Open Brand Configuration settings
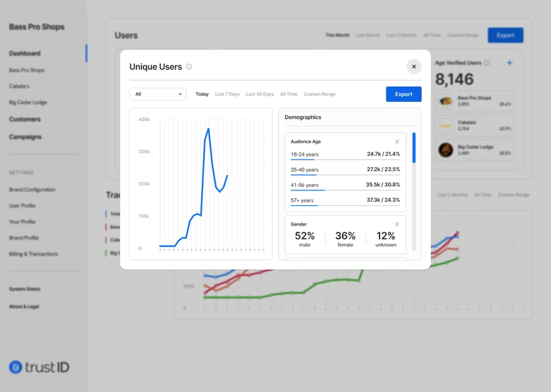This screenshot has width=551, height=392. point(32,190)
